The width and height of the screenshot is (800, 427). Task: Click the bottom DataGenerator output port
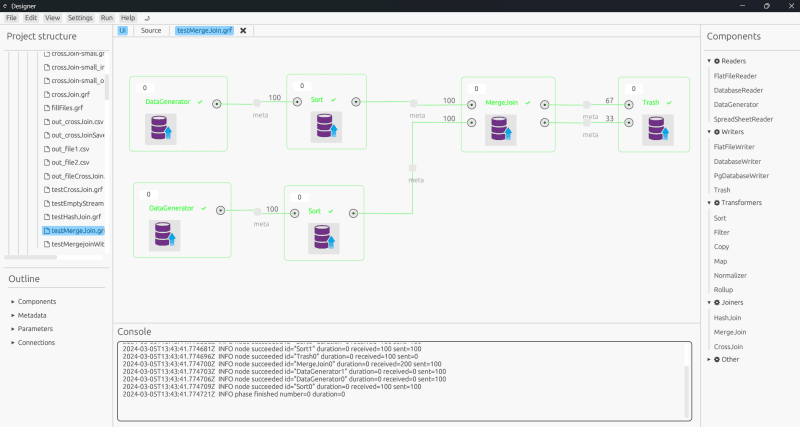pyautogui.click(x=219, y=210)
